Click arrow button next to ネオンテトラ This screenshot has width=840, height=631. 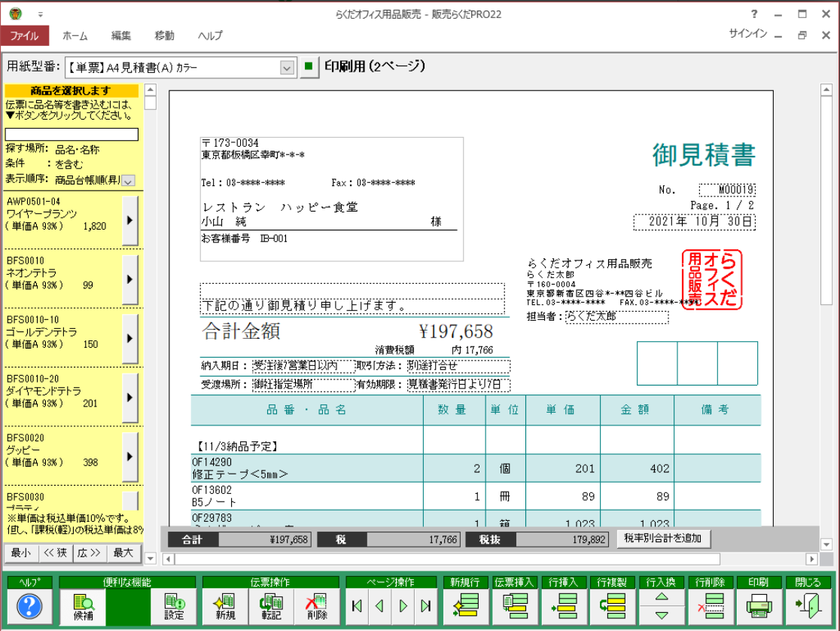click(x=130, y=279)
